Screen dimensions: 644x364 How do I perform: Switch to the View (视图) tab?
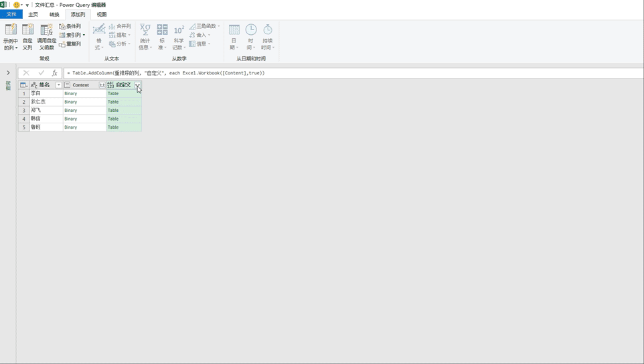(102, 14)
